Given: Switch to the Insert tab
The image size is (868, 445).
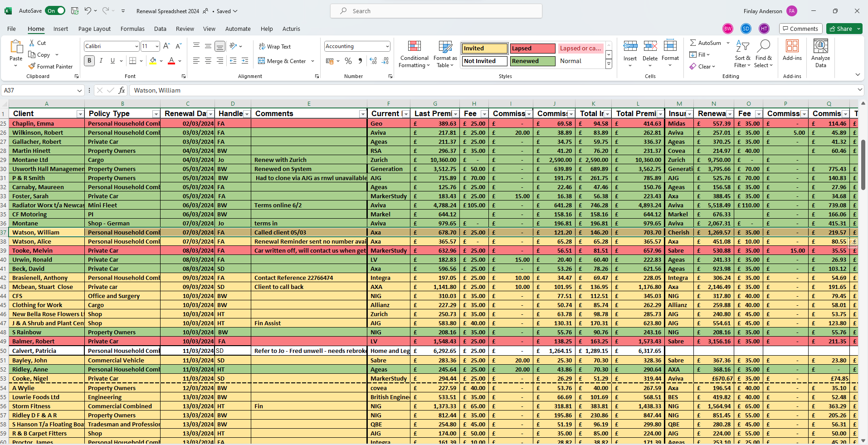Looking at the screenshot, I should coord(61,29).
